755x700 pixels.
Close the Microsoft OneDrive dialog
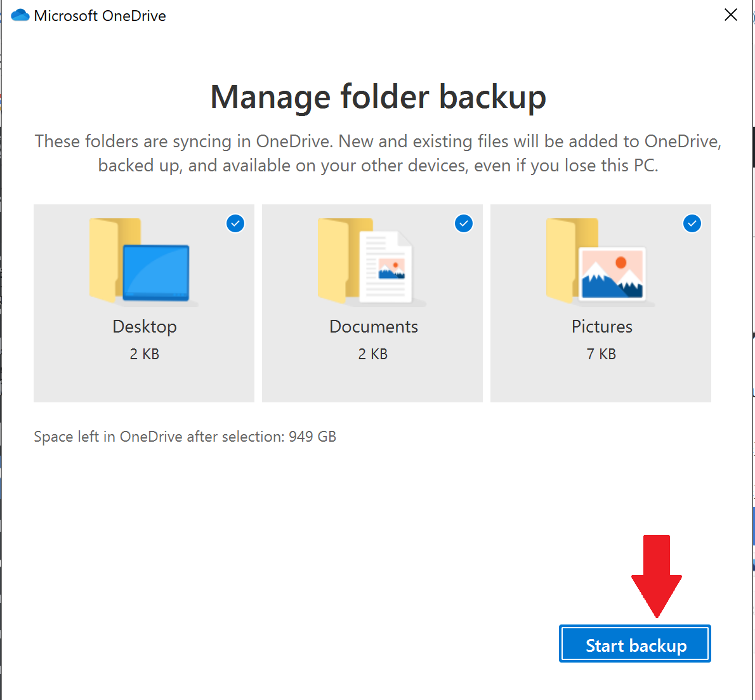(730, 15)
